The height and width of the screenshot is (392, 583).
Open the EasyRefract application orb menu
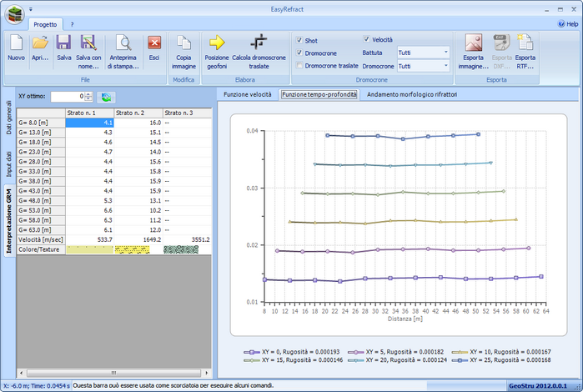pos(14,14)
